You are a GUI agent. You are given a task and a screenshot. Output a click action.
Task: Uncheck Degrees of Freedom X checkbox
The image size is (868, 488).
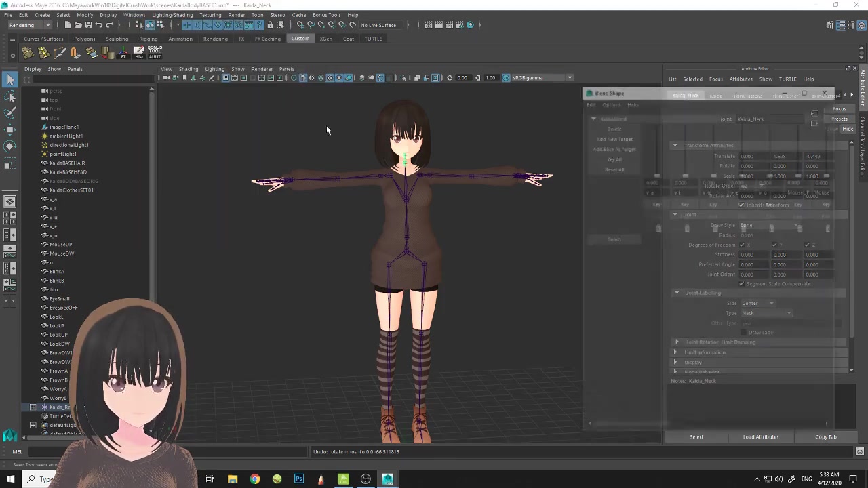coord(742,245)
